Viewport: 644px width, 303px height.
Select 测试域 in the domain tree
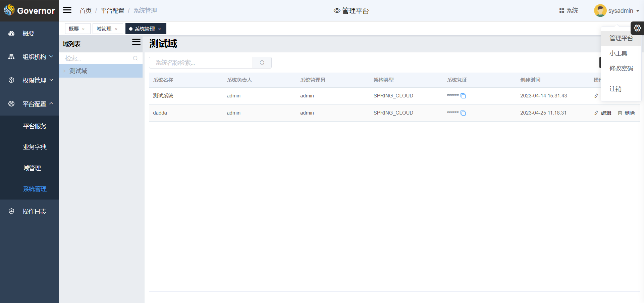pos(78,71)
